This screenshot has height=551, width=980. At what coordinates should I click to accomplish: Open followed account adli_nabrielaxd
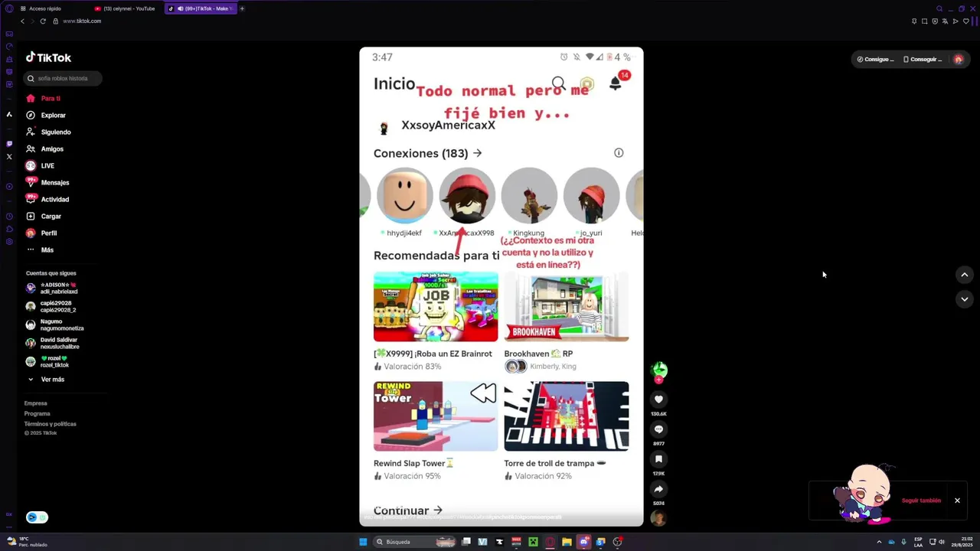[x=51, y=288]
